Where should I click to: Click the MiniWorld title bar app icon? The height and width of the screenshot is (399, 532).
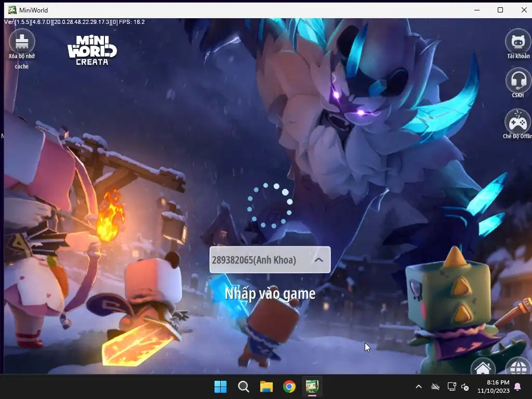pyautogui.click(x=12, y=10)
